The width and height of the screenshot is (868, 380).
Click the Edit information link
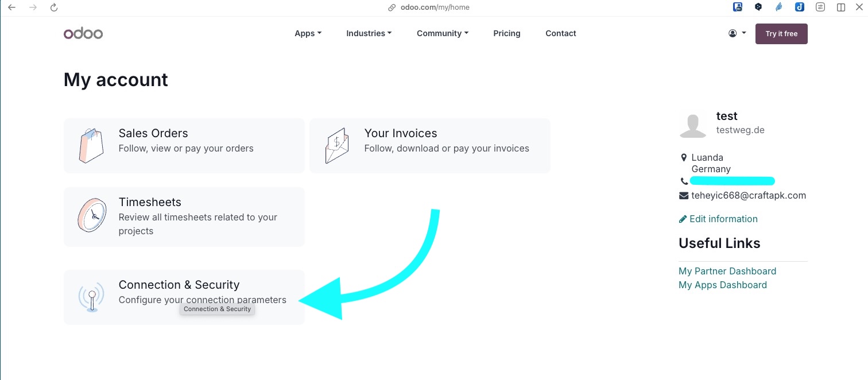coord(718,219)
